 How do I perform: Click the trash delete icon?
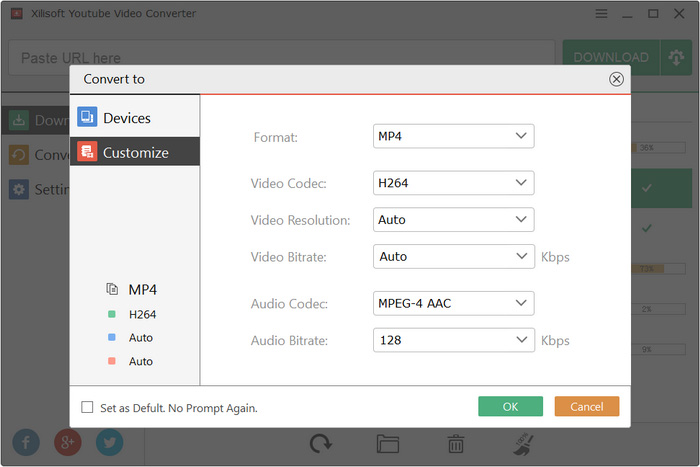click(455, 444)
